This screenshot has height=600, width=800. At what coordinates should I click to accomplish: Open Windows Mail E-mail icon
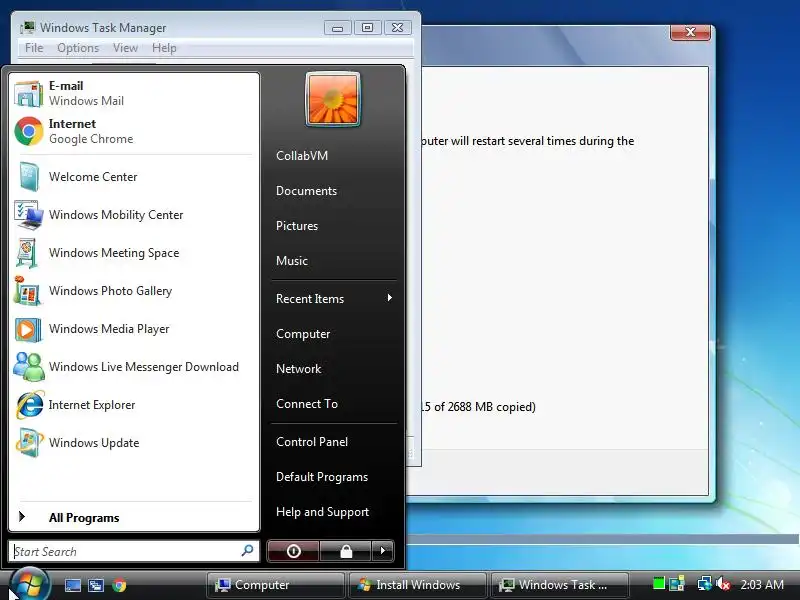pyautogui.click(x=29, y=93)
